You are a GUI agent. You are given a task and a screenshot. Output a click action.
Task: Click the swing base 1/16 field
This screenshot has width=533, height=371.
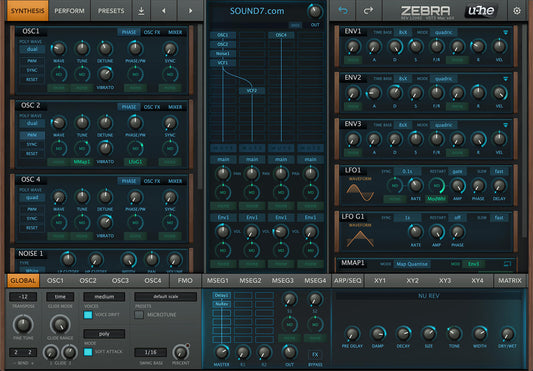click(151, 352)
